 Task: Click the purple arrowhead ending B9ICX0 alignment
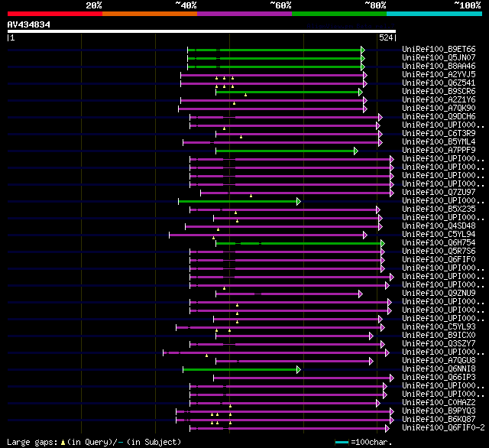click(x=371, y=336)
